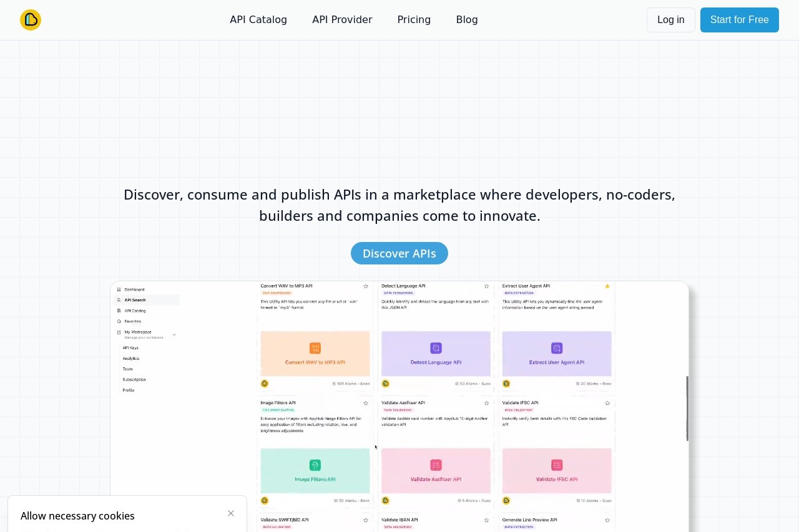Click the 20 Atoms label on Extract User Agent
This screenshot has height=532, width=799.
594,384
